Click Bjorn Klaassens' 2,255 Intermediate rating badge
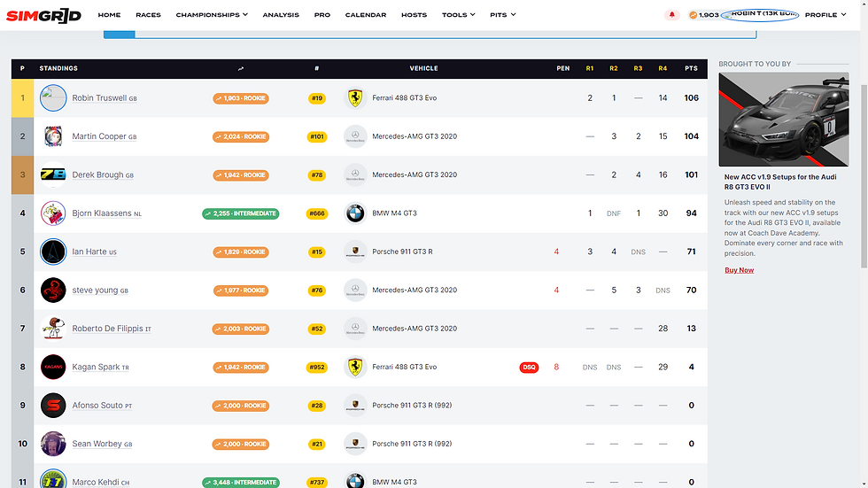This screenshot has height=488, width=868. coord(241,213)
